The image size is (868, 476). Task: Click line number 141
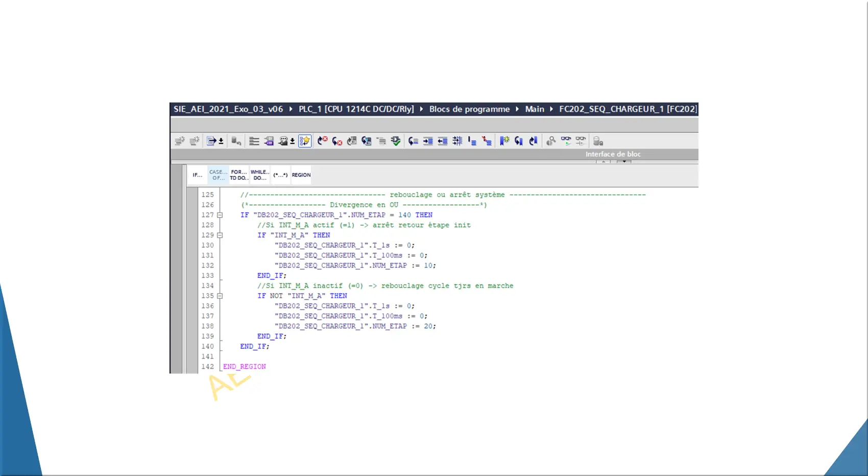tap(207, 356)
